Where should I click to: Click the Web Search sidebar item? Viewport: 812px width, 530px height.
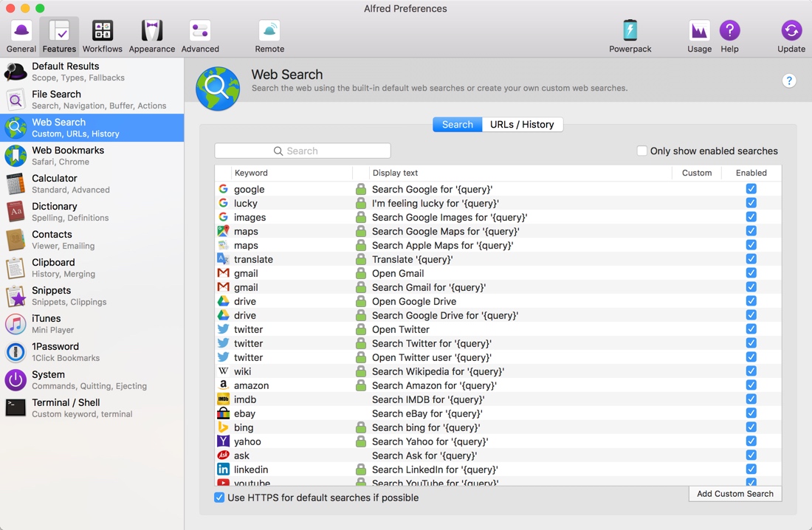click(92, 128)
